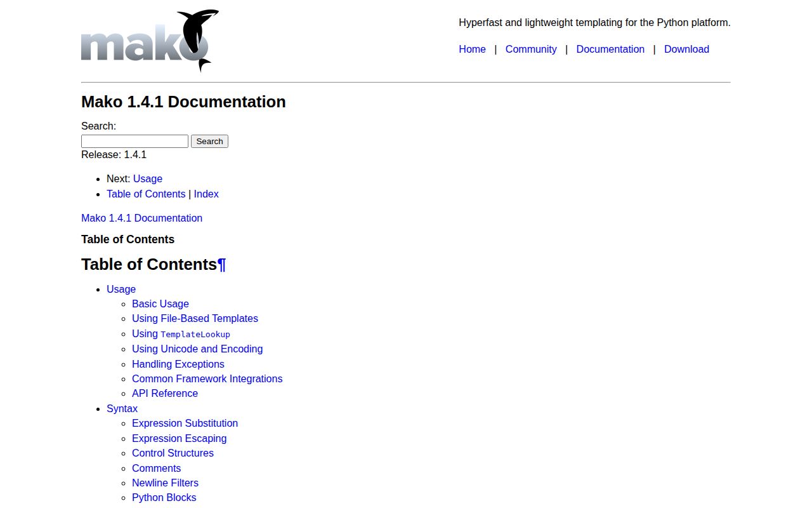Viewport: 812px width, 508px height.
Task: Open the API Reference section
Action: pyautogui.click(x=165, y=393)
